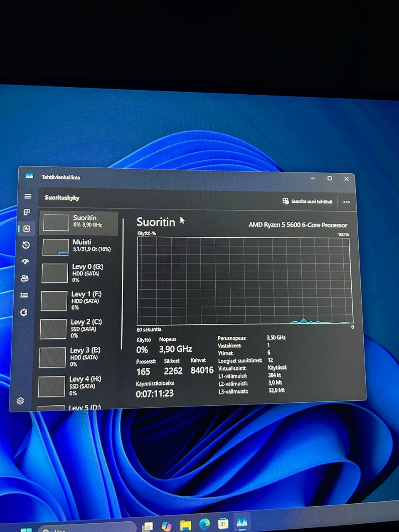Open the App history icon

coord(26,245)
